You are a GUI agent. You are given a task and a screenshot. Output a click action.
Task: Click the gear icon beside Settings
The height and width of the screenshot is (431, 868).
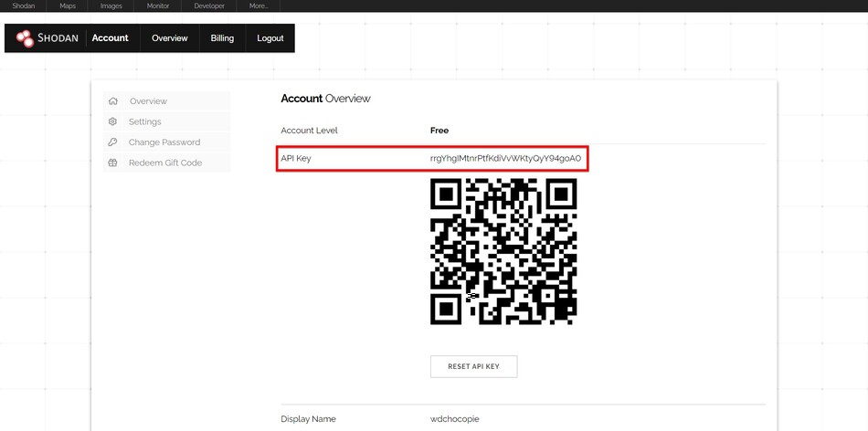tap(113, 121)
